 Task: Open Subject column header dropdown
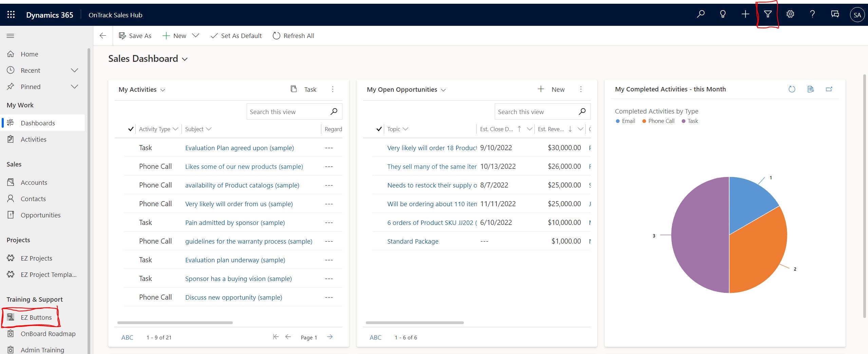pos(209,129)
